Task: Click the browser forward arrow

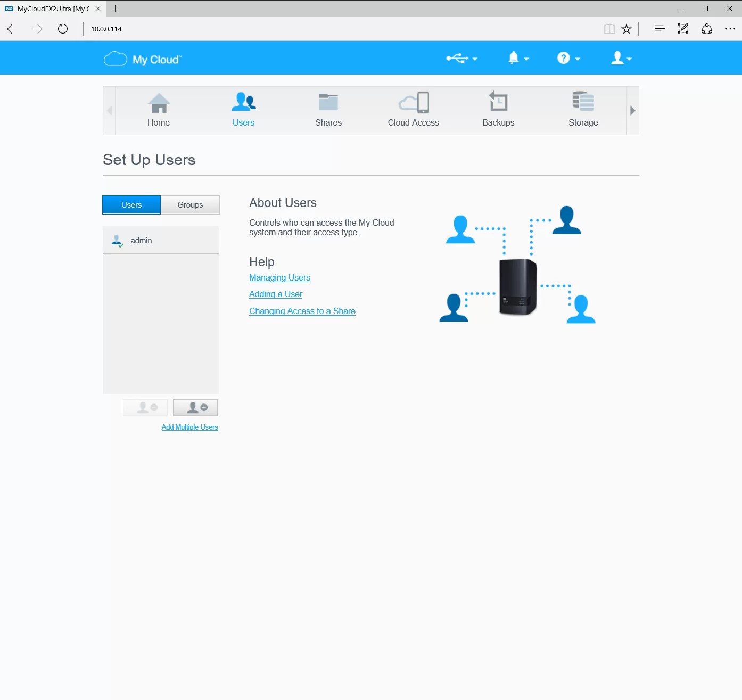Action: pos(37,29)
